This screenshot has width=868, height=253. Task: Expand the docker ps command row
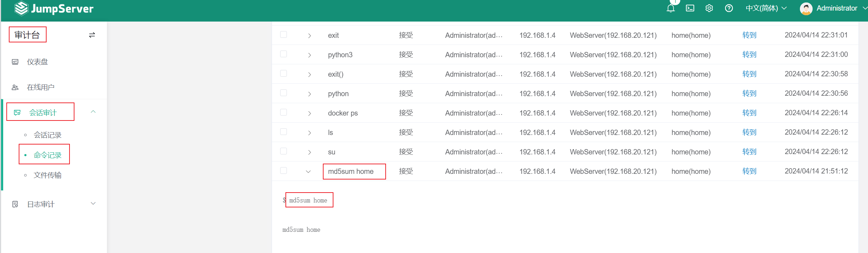(309, 113)
